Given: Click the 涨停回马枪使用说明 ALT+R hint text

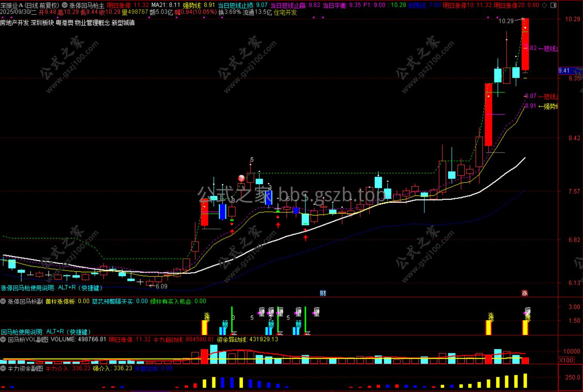Looking at the screenshot, I should [52, 288].
